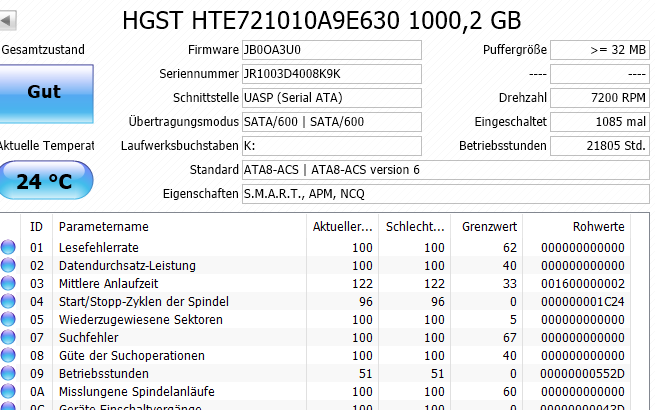Go to previous disk with back arrow
This screenshot has height=410, width=655.
8,20
